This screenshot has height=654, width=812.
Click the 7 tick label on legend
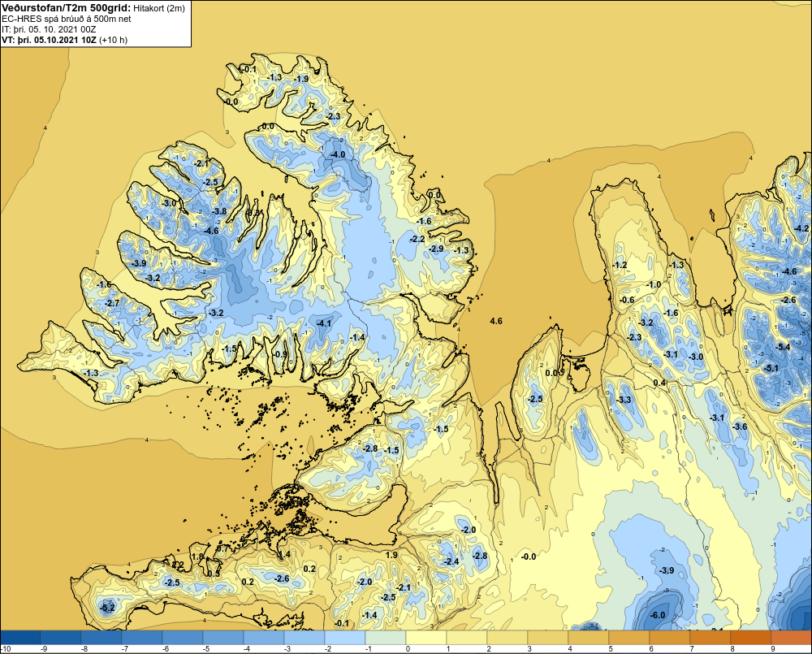point(692,649)
